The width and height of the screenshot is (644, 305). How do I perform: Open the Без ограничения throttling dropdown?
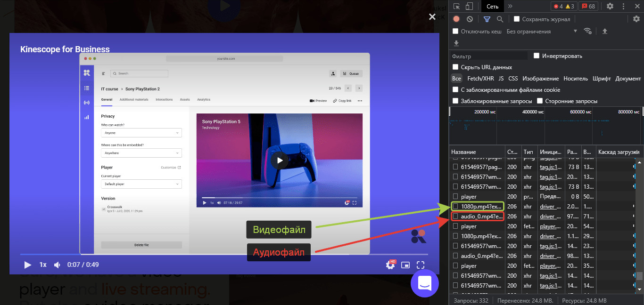(542, 31)
